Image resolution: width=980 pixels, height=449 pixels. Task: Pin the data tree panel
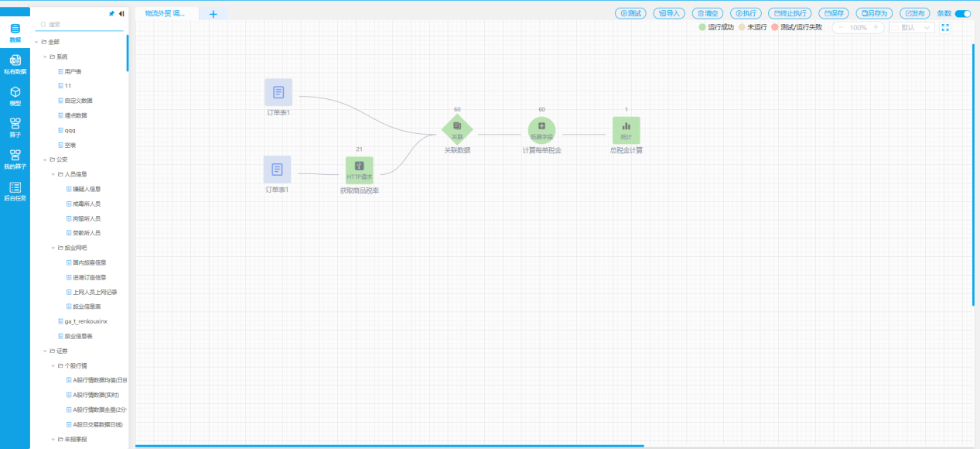click(x=111, y=14)
